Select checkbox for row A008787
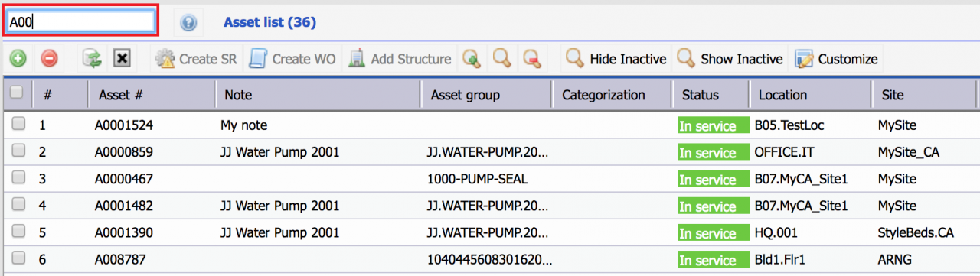Image resolution: width=980 pixels, height=276 pixels. [x=18, y=258]
